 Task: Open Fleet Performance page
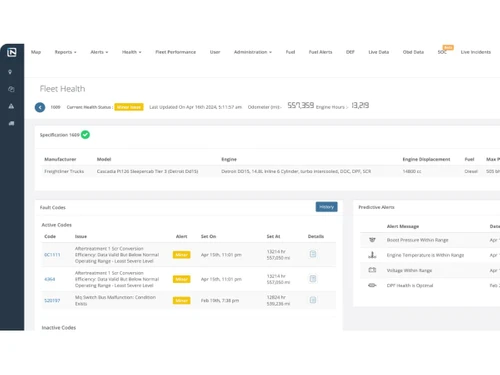(x=176, y=52)
